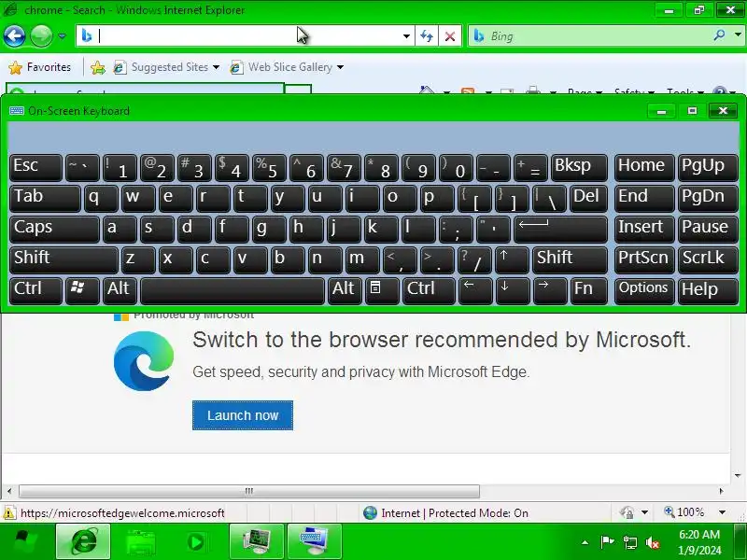Click the muted volume tray icon

[x=653, y=542]
